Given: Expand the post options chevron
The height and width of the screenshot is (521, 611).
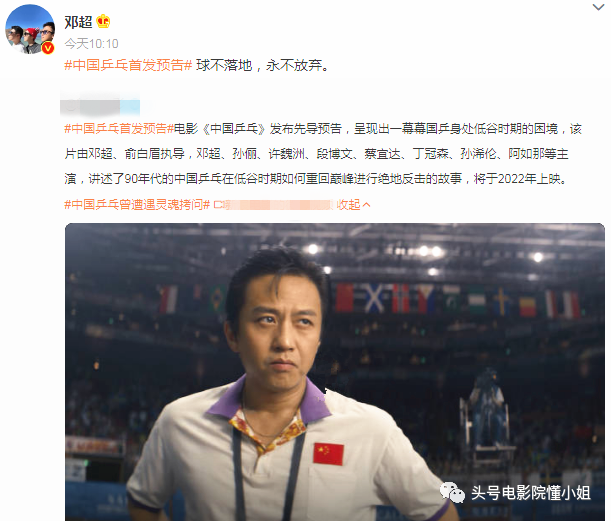Looking at the screenshot, I should 598,7.
